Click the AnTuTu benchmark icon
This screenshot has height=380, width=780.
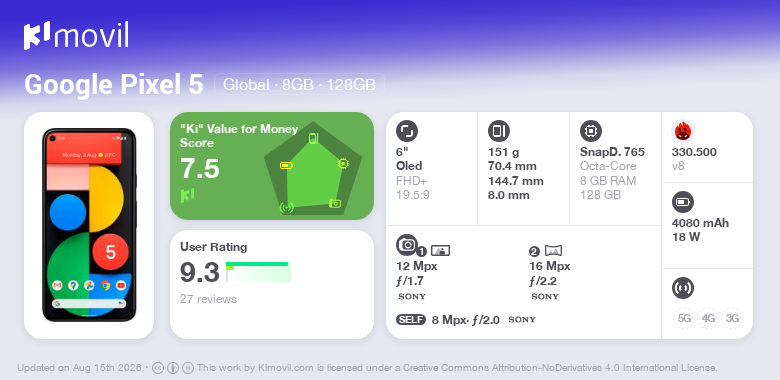683,131
